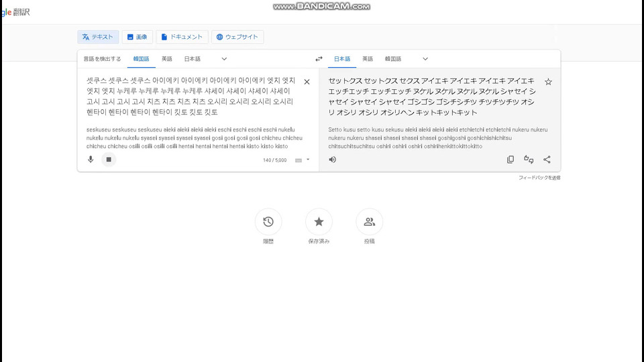Click the romanization starting Setto kusu
Viewport: 644px width, 362px height.
click(438, 138)
